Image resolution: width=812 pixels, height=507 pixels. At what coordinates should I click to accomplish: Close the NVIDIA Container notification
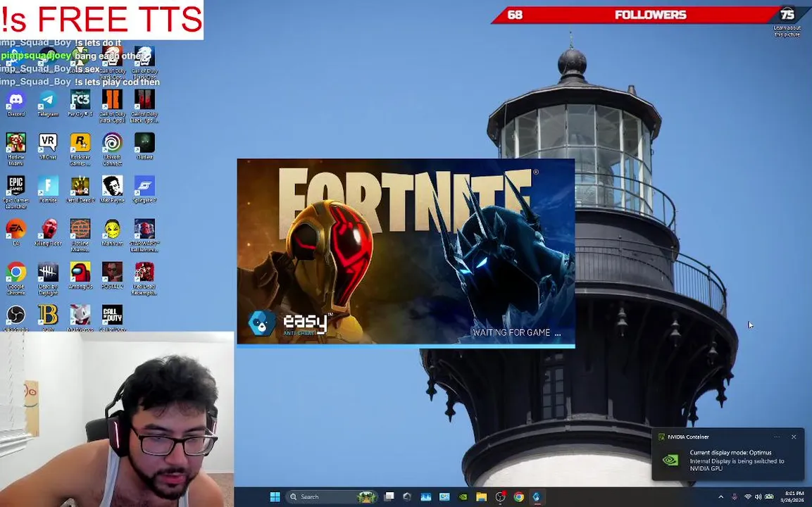click(794, 437)
